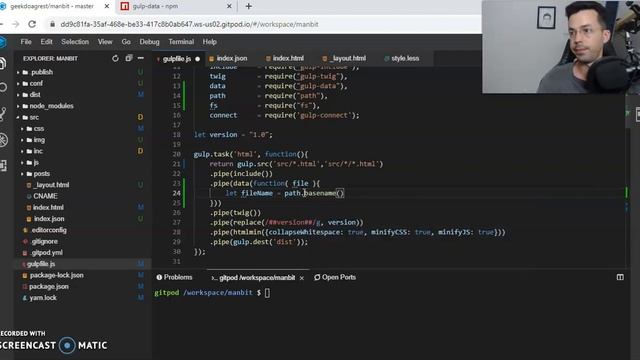Viewport: 640px width, 360px height.
Task: Open the Debug menu
Action: click(149, 42)
